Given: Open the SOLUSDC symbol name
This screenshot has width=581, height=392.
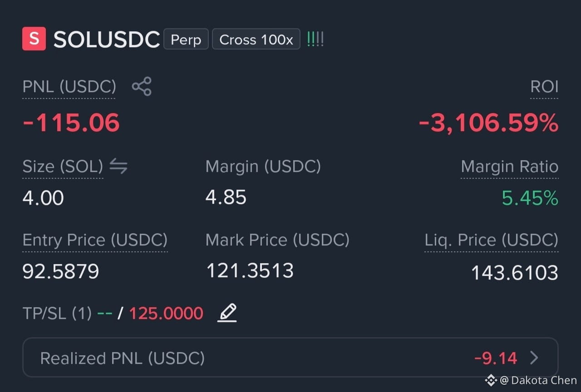Looking at the screenshot, I should 107,39.
